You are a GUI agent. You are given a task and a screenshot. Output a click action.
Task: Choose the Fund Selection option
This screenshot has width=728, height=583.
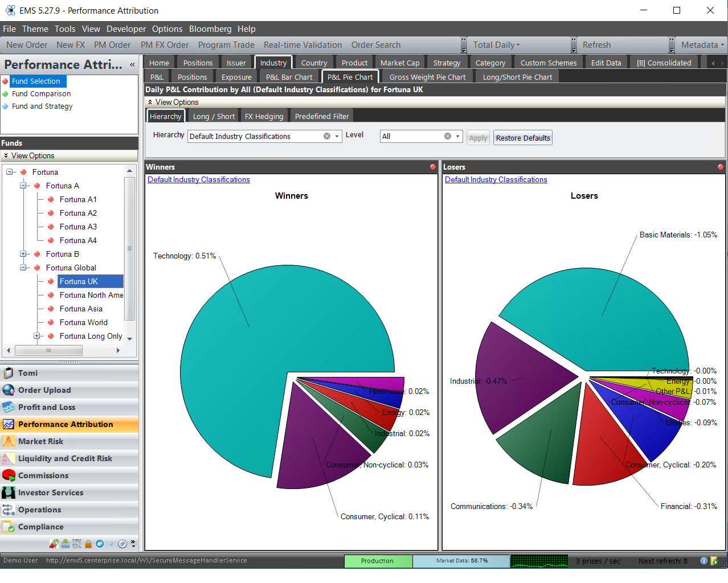36,81
